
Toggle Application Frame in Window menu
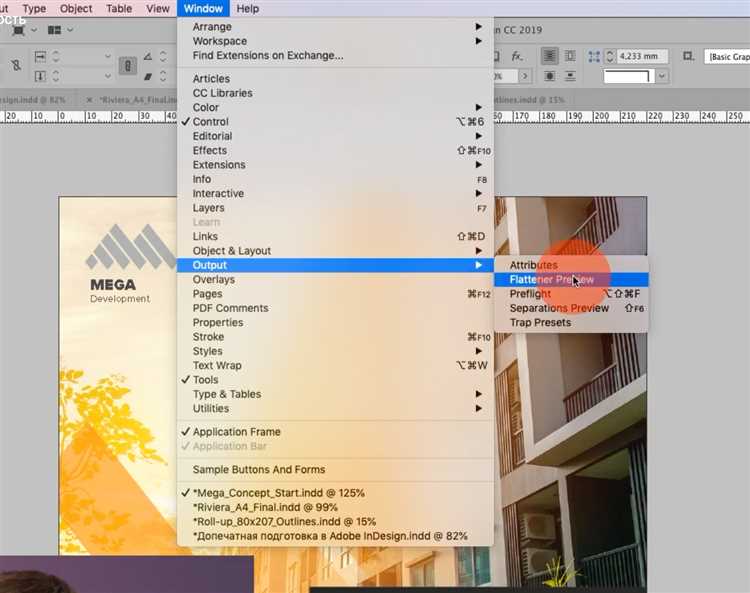click(x=236, y=432)
